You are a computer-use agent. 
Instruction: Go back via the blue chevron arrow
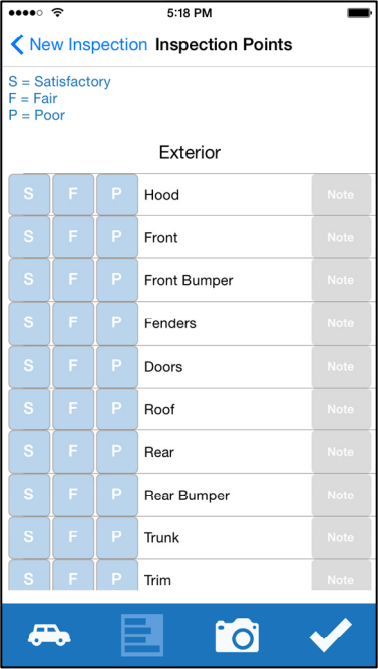click(17, 45)
